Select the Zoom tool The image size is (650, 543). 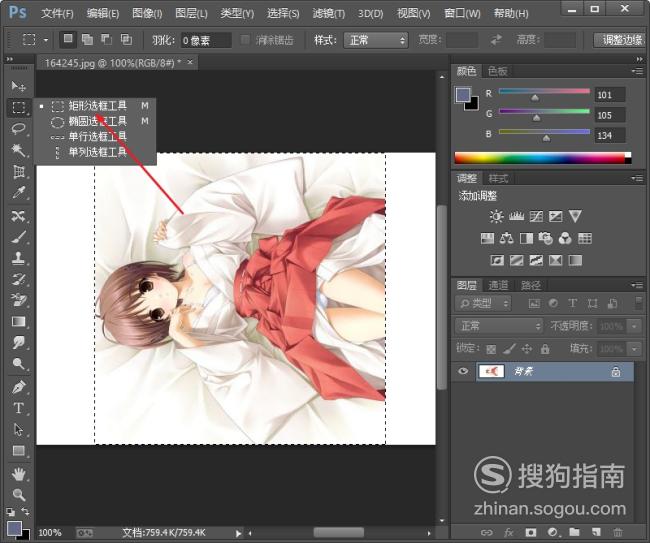pyautogui.click(x=18, y=495)
